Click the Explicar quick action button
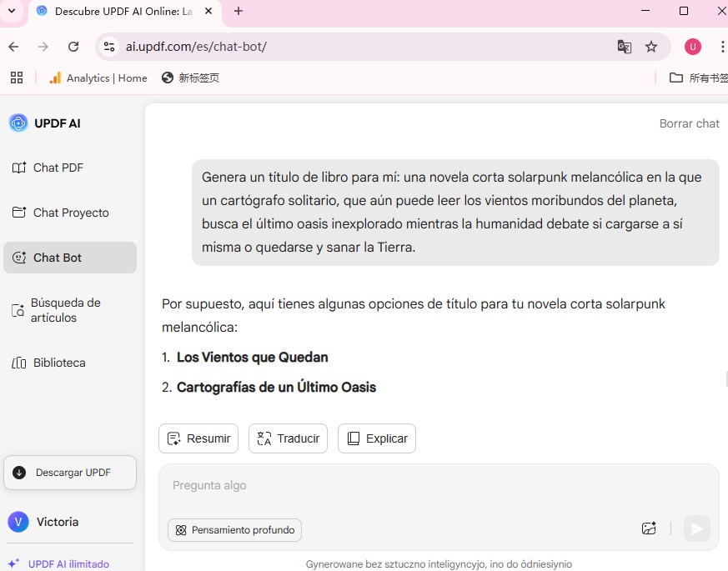The height and width of the screenshot is (571, 728). 377,438
